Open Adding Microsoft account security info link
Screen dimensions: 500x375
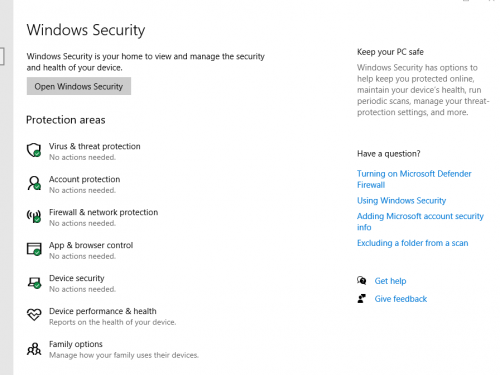pyautogui.click(x=420, y=221)
